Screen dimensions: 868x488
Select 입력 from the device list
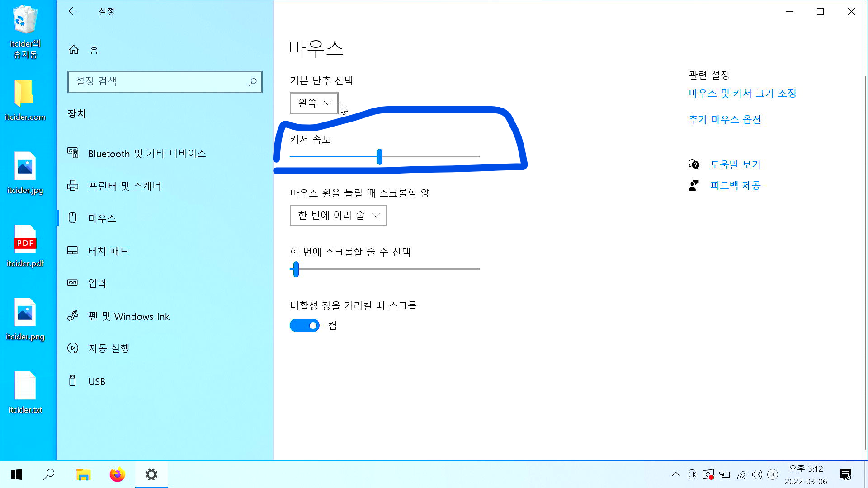[98, 283]
